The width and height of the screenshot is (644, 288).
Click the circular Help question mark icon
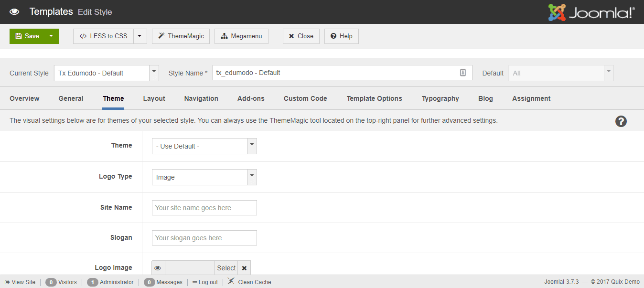tap(621, 121)
